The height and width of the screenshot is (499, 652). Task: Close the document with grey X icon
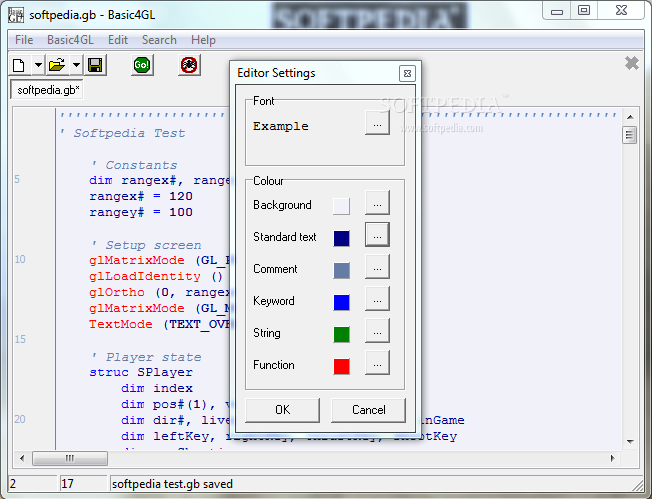click(x=632, y=63)
